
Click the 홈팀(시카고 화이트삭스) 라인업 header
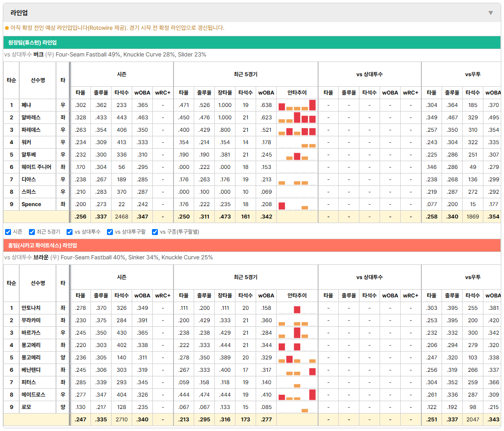[252, 245]
